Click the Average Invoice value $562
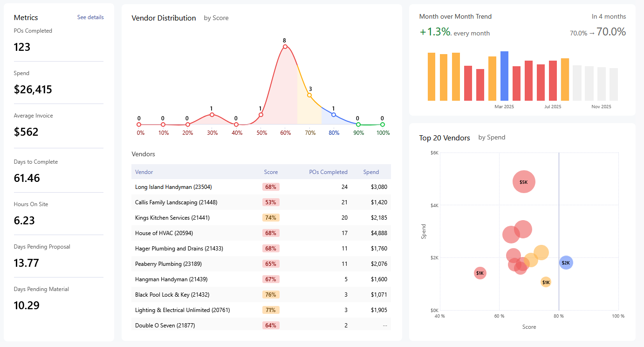 [26, 132]
